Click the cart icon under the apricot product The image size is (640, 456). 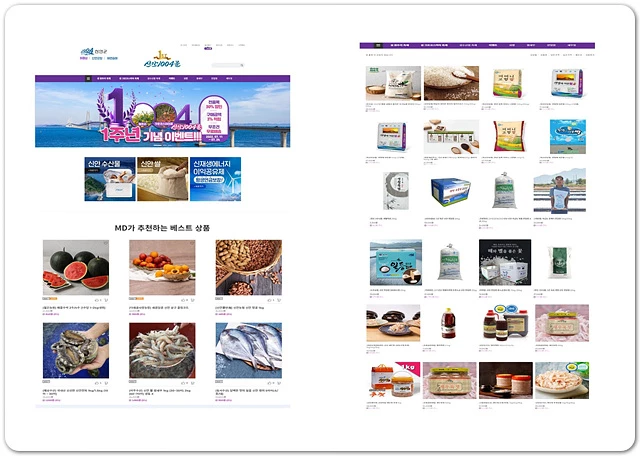click(192, 299)
